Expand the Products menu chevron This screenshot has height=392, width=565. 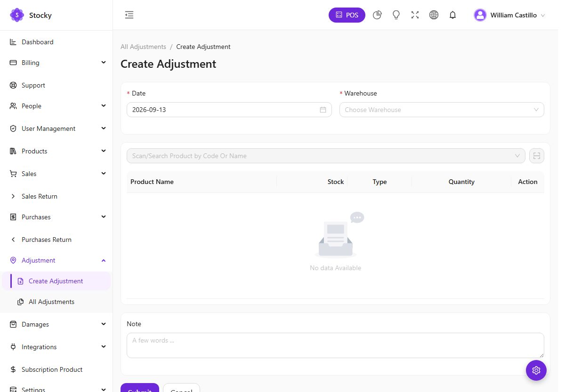point(104,151)
